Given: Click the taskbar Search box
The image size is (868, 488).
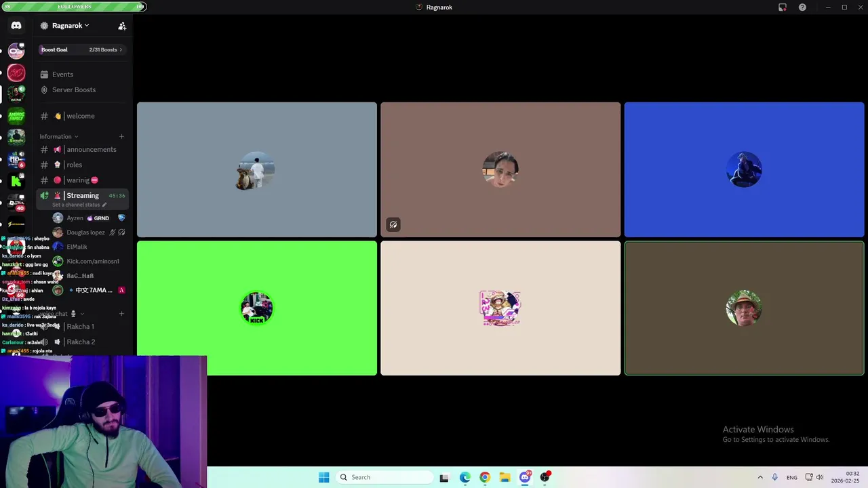Looking at the screenshot, I should (384, 477).
